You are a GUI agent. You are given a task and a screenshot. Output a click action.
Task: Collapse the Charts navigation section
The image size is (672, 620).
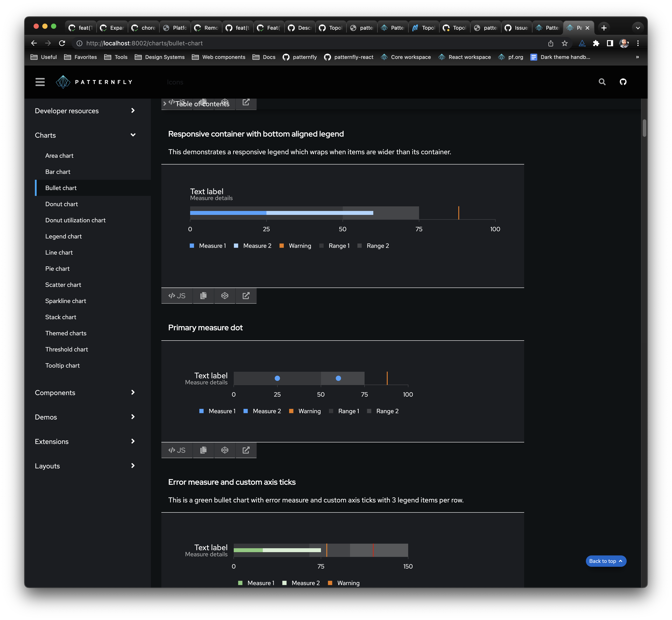tap(133, 135)
